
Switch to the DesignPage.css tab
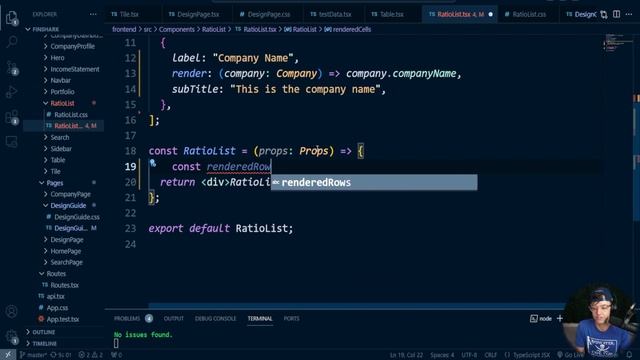[x=269, y=14]
